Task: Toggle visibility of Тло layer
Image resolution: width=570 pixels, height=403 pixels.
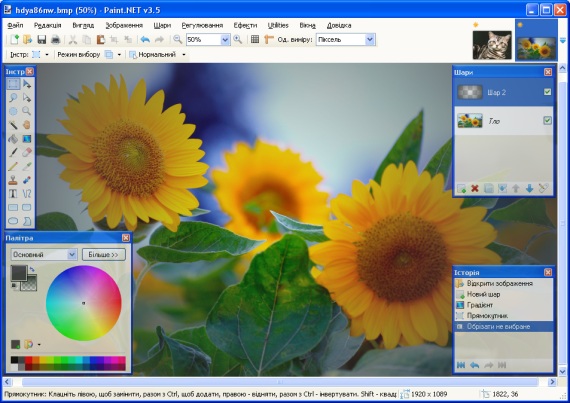Action: (547, 120)
